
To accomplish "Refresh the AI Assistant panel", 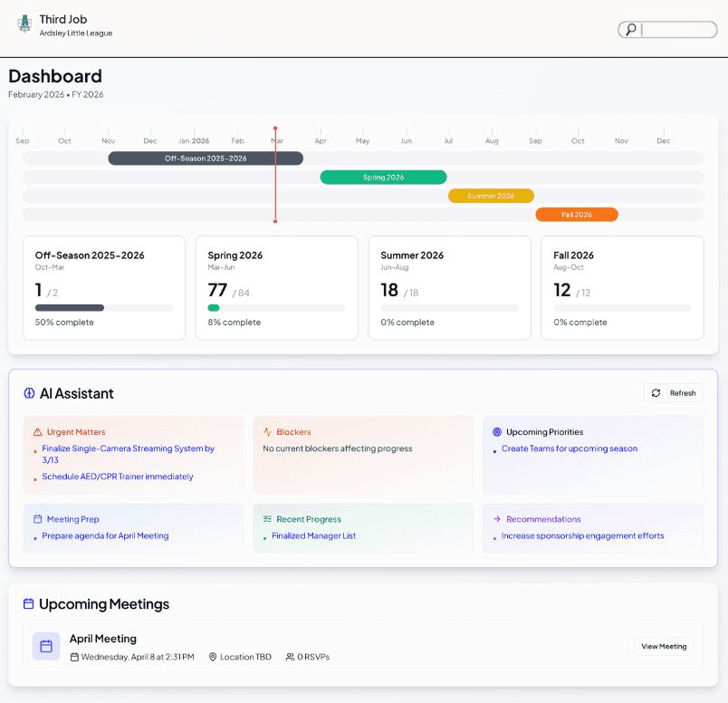I will (673, 392).
